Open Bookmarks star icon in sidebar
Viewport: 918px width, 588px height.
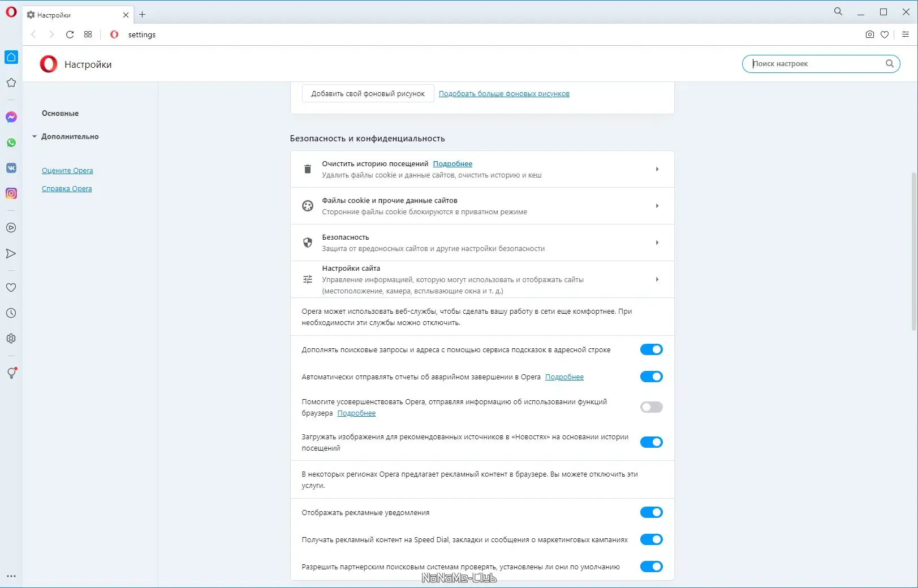(x=11, y=83)
